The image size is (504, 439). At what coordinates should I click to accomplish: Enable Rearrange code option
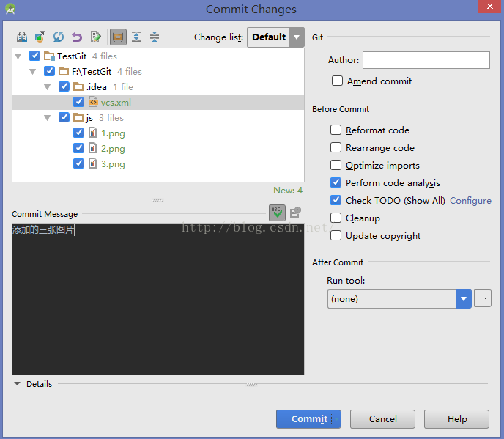click(x=336, y=147)
